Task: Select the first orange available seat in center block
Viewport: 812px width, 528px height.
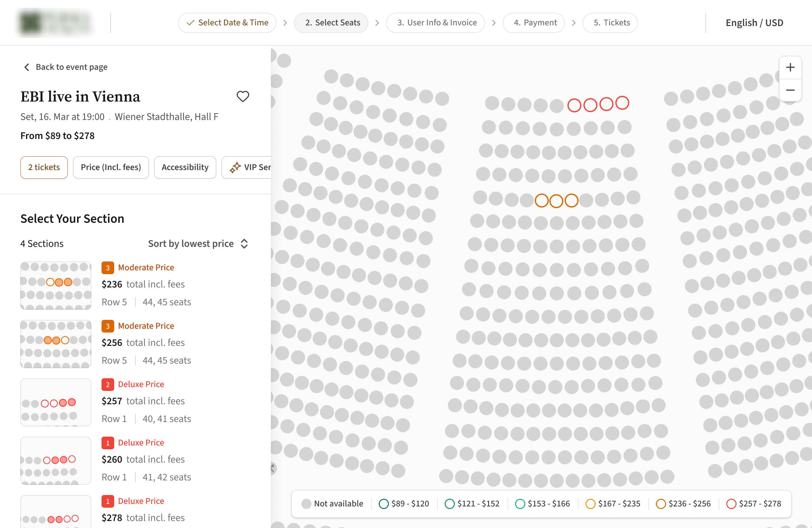Action: [x=541, y=201]
